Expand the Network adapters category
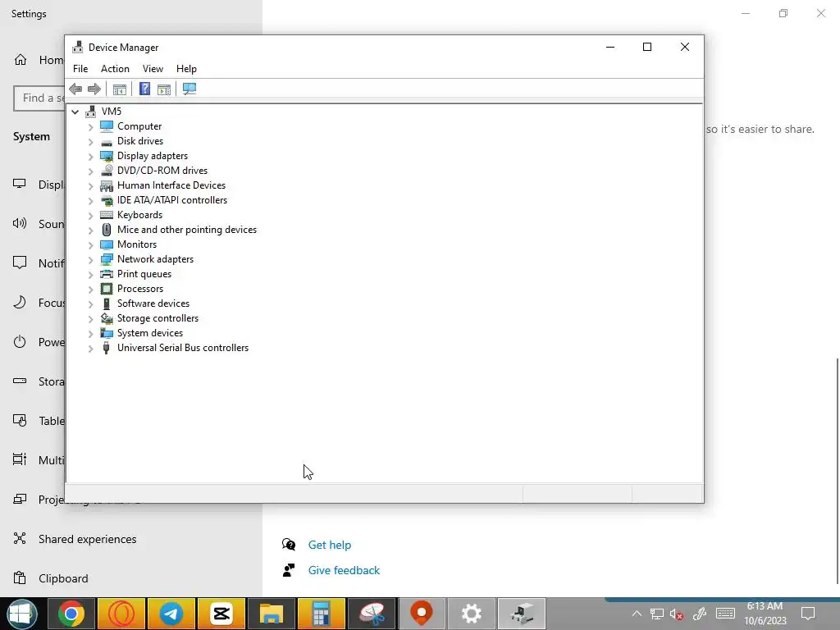Viewport: 840px width, 630px height. coord(90,260)
